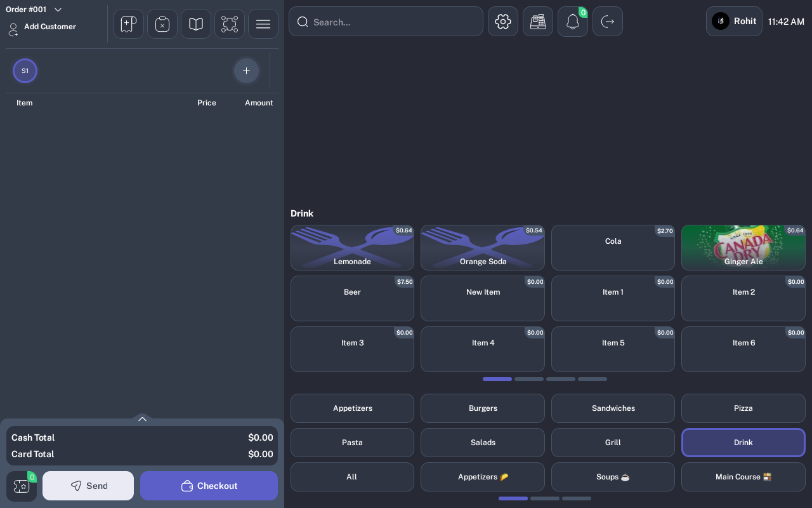
Task: Add Item 6 to the order
Action: click(x=743, y=349)
